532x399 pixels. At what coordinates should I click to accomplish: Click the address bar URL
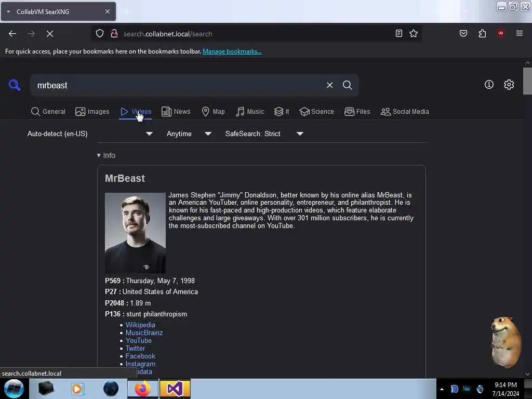pyautogui.click(x=168, y=34)
